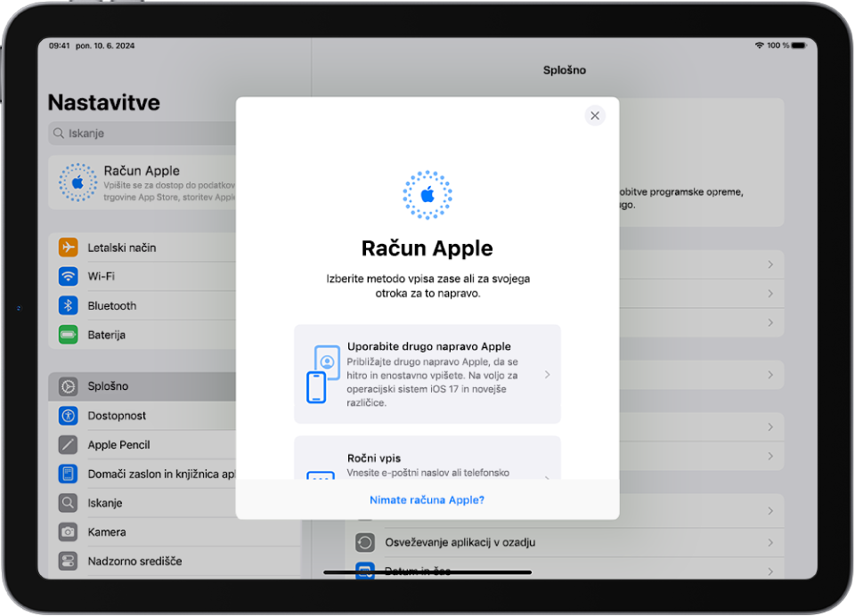
Task: Click the magnifier icon in the search field
Action: pyautogui.click(x=59, y=133)
